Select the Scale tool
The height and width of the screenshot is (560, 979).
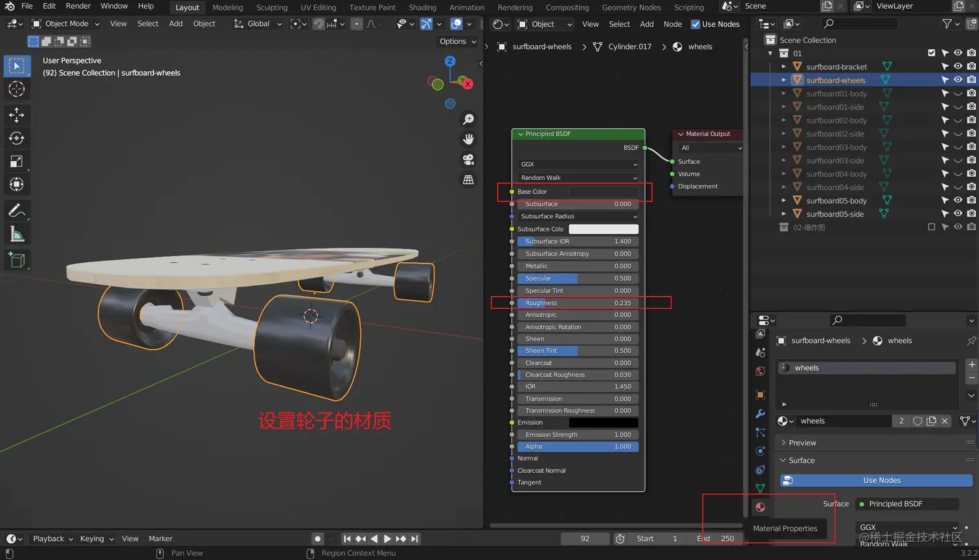coord(17,162)
